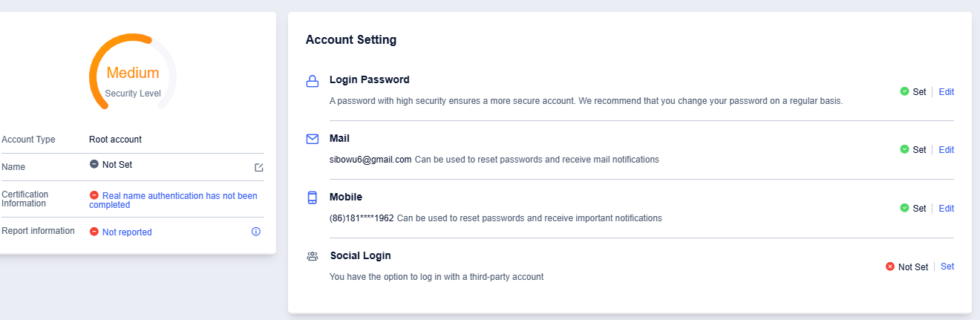Click green Set check for Mobile

click(x=904, y=208)
